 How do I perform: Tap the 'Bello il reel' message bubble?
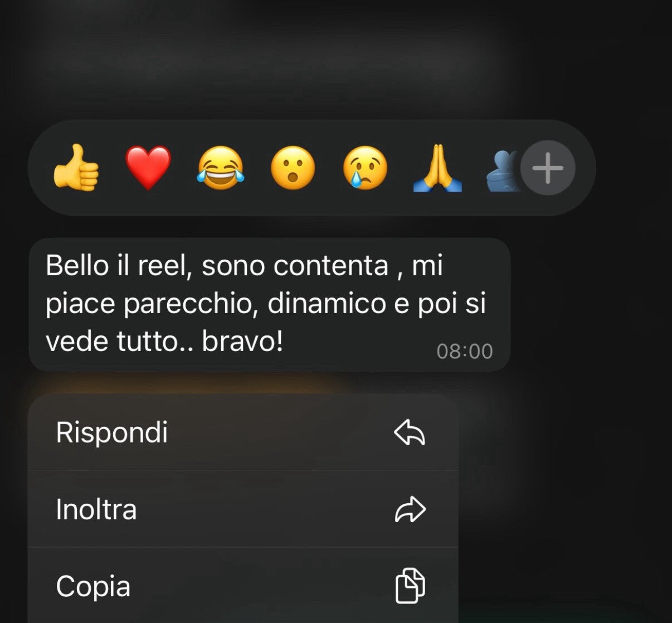pyautogui.click(x=270, y=304)
